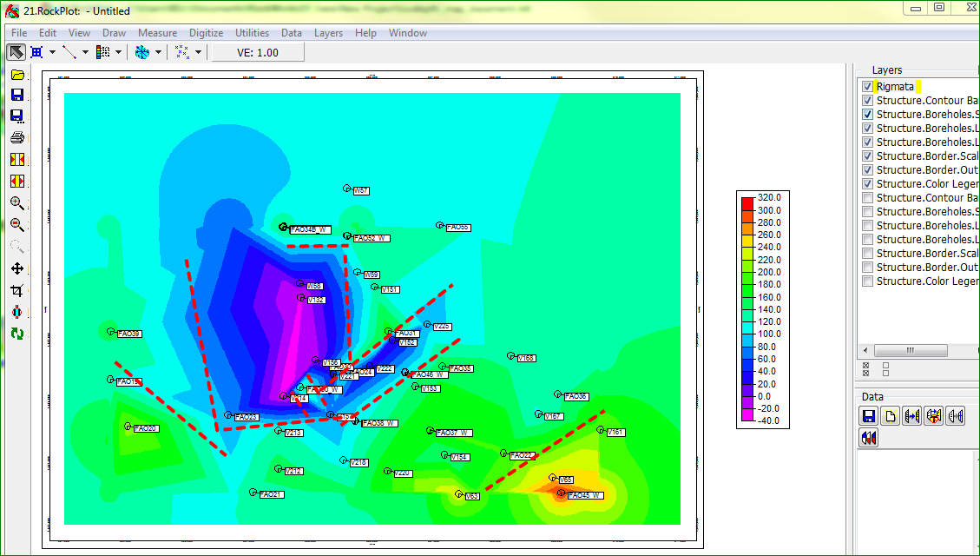This screenshot has width=980, height=556.
Task: Save data using Data panel floppy icon
Action: click(x=868, y=416)
